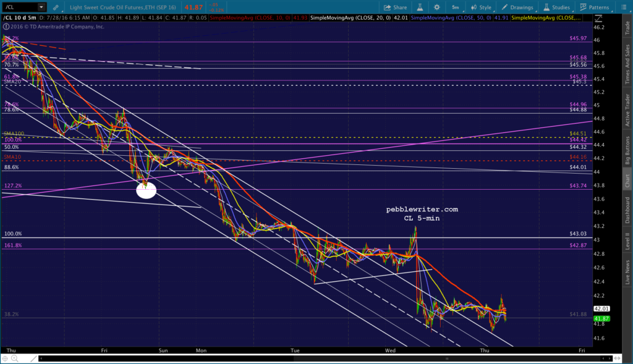Viewport: 633px width, 364px height.
Task: Open the Times And Sales side tab
Action: [627, 64]
